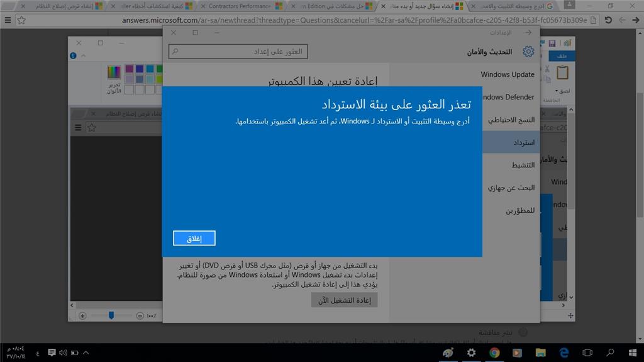Click the browser back arrow

pos(635,20)
